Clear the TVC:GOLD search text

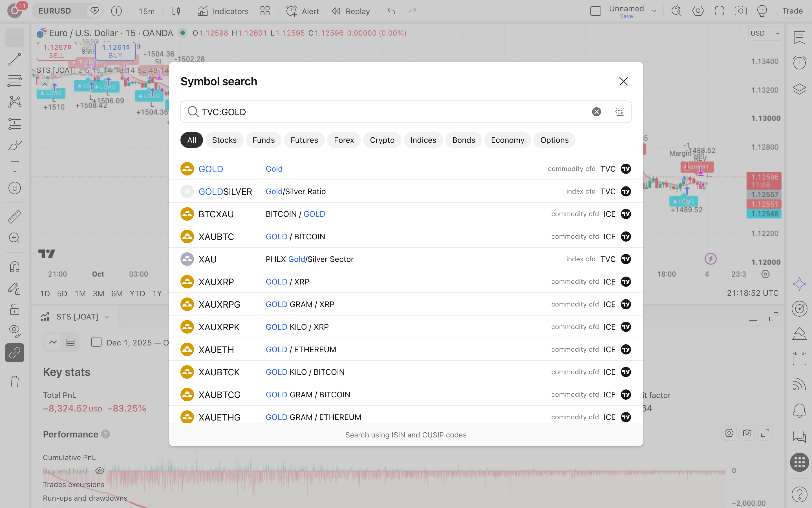pos(596,112)
